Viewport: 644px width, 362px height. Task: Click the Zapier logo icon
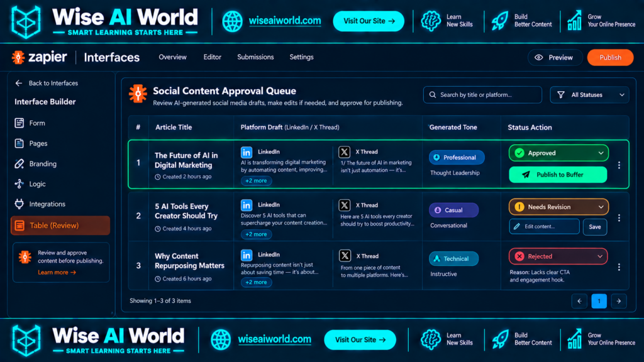coord(18,57)
